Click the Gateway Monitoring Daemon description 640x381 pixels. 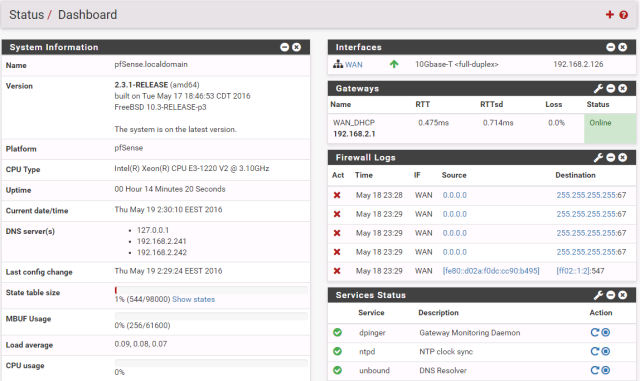click(x=470, y=333)
